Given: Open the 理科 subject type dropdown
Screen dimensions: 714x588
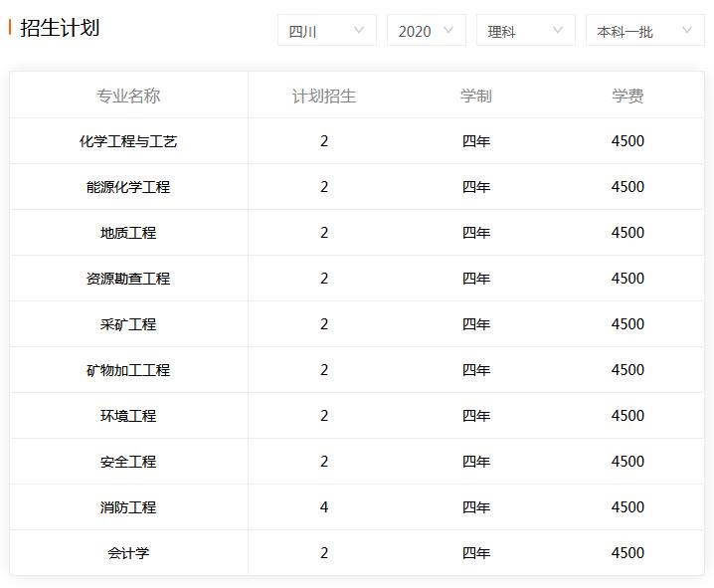Looking at the screenshot, I should click(x=526, y=30).
